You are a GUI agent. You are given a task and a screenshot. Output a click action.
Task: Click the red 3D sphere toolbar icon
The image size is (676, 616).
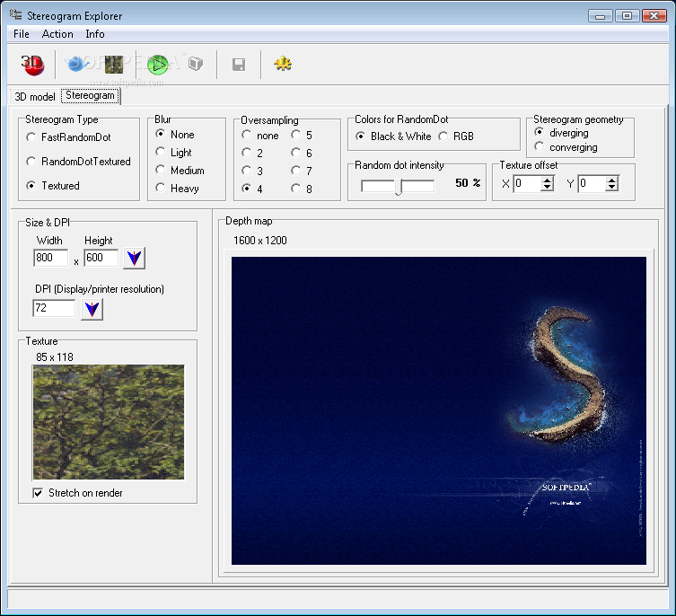click(32, 64)
